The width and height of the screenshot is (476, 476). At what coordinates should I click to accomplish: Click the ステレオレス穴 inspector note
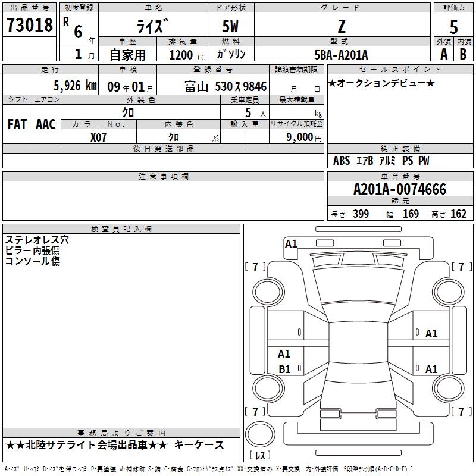tap(37, 240)
